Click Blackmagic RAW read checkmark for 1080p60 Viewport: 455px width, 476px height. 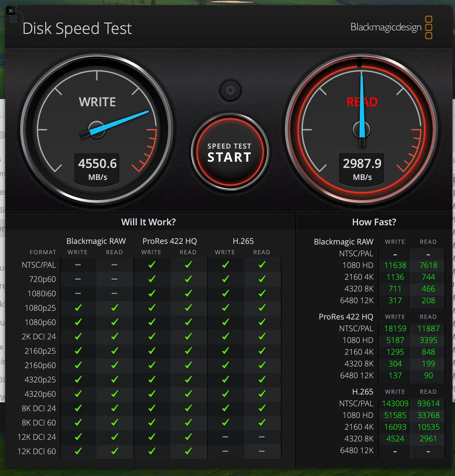114,322
